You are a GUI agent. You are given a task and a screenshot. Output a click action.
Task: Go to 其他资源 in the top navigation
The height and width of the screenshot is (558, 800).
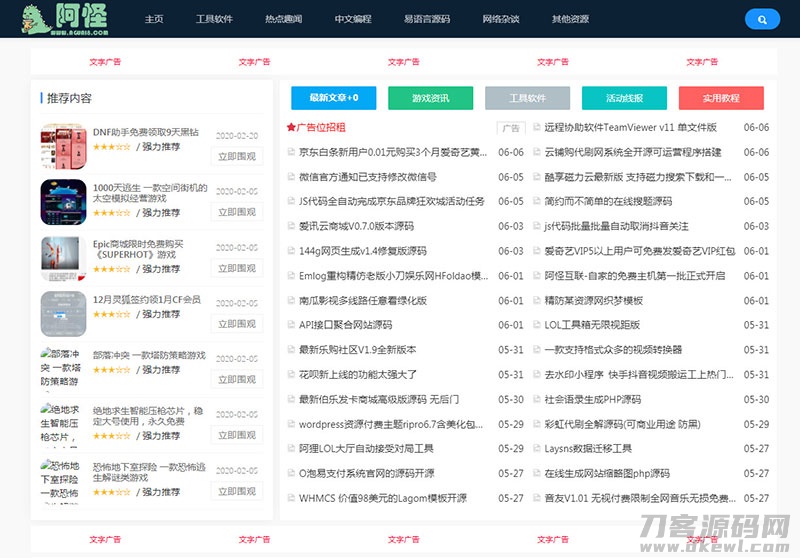click(x=570, y=19)
